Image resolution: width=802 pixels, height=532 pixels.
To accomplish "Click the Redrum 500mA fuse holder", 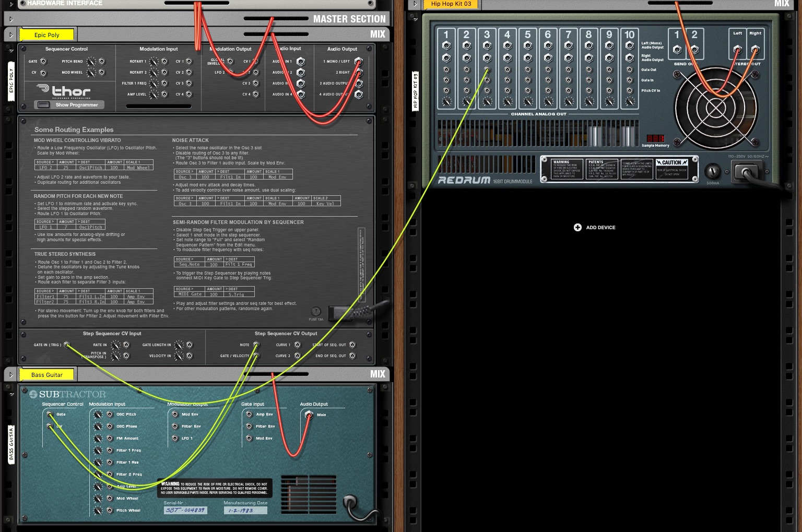I will pos(713,171).
